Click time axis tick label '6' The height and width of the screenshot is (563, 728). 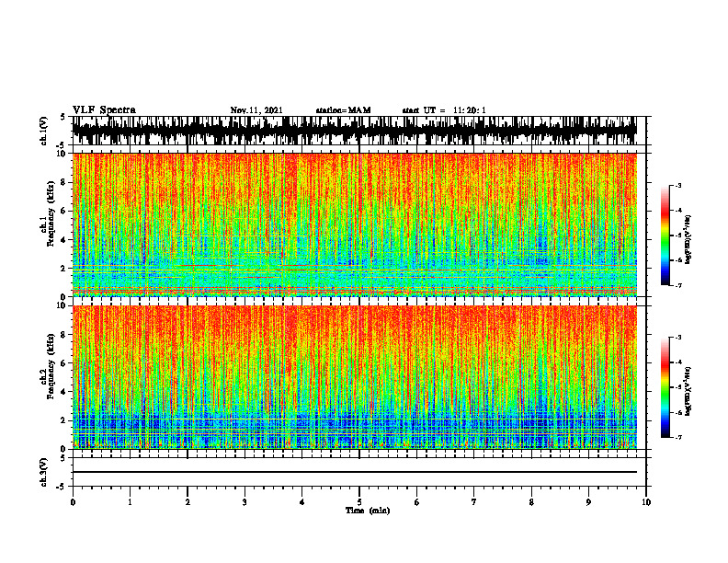click(417, 502)
